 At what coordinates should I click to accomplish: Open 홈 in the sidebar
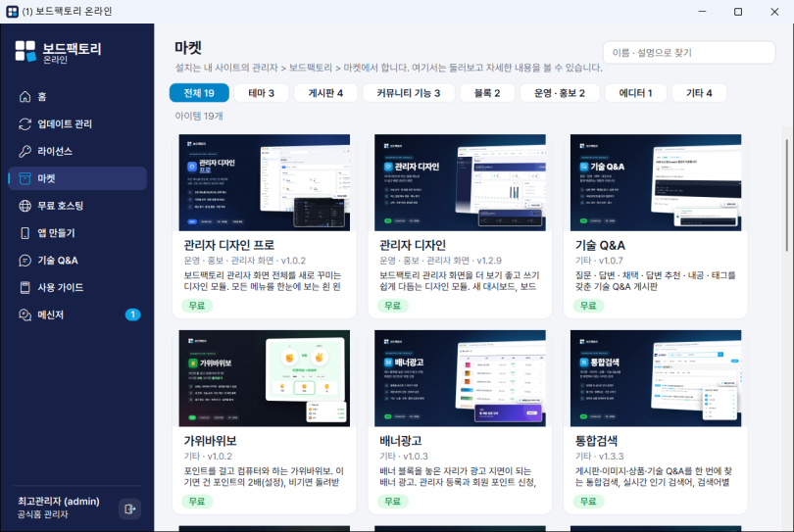tap(77, 97)
